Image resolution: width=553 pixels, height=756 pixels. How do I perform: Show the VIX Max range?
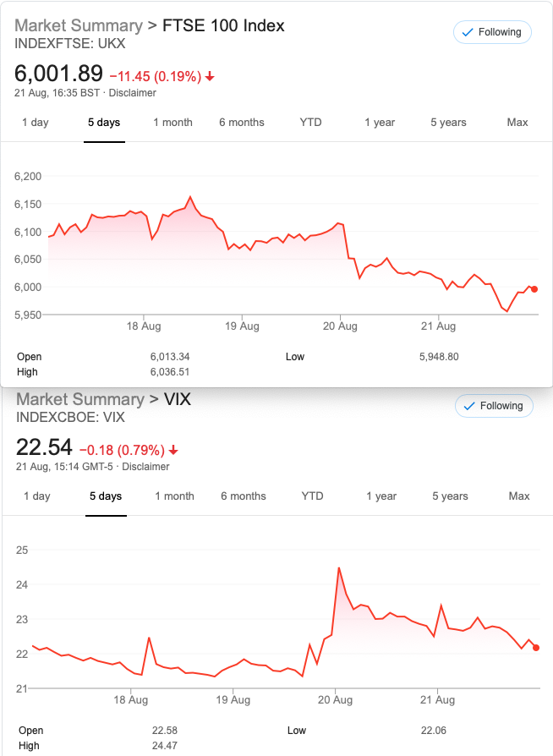tap(519, 496)
